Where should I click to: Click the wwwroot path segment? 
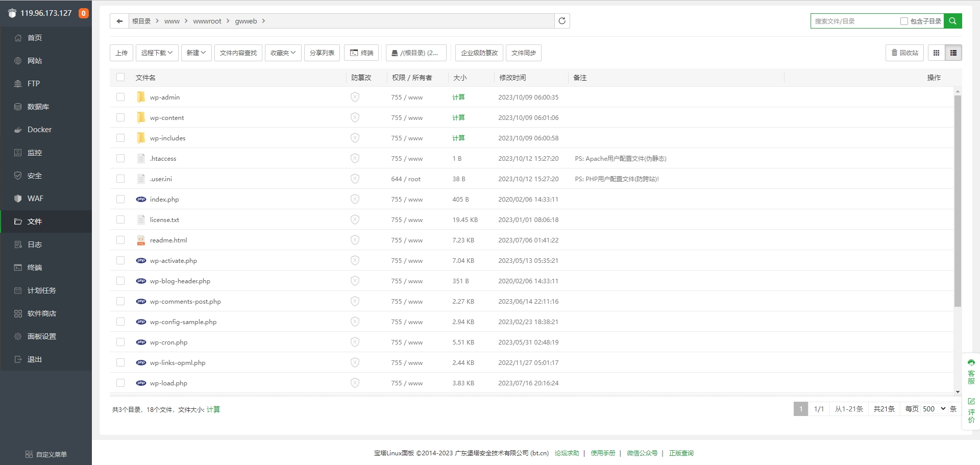click(207, 21)
